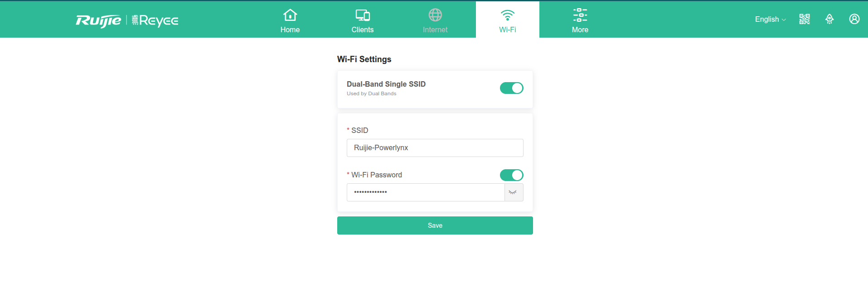
Task: Focus the Wi-Fi Password input field
Action: click(x=426, y=192)
